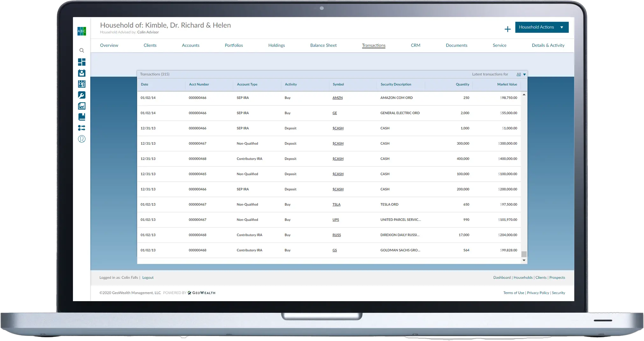Click $CASH link in the $1,000.00 row
The height and width of the screenshot is (341, 644).
pos(338,128)
